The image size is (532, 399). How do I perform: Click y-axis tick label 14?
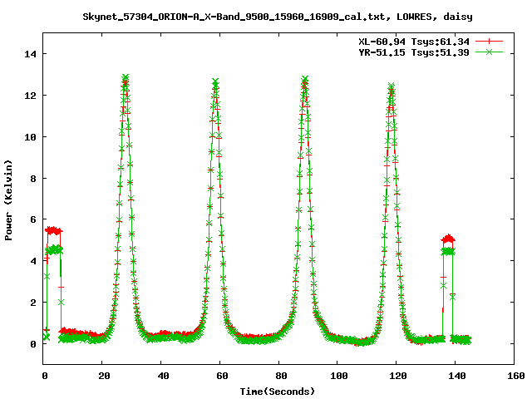coord(30,54)
